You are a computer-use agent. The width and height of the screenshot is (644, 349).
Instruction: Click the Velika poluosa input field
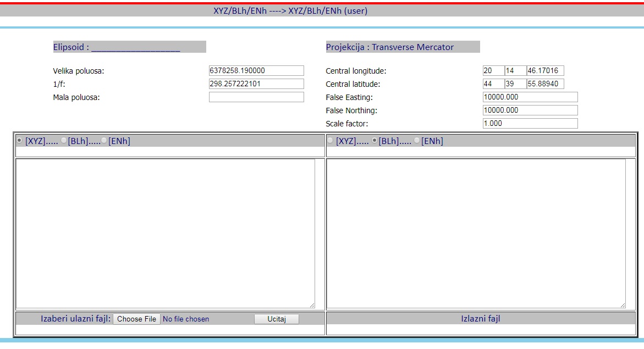(256, 71)
